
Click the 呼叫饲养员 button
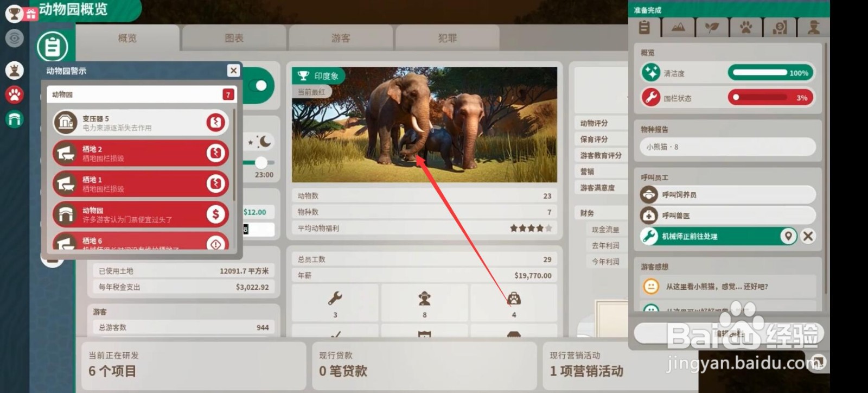tap(728, 194)
